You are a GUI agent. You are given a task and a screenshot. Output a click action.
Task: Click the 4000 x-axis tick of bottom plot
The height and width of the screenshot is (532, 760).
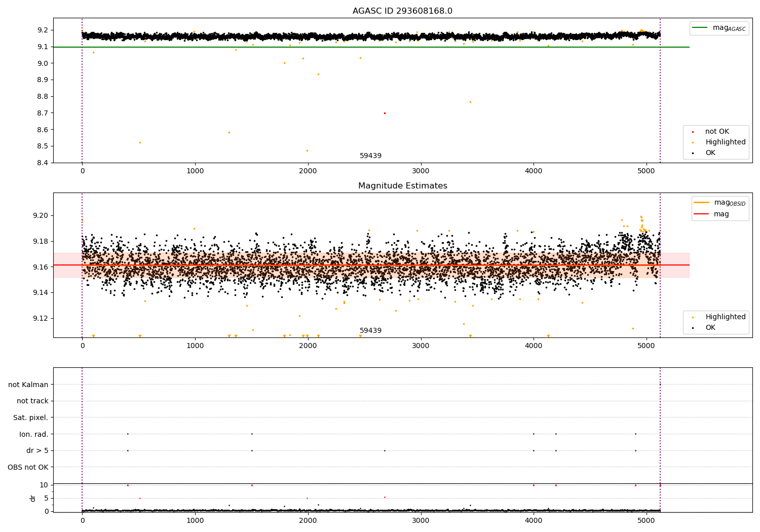click(534, 521)
